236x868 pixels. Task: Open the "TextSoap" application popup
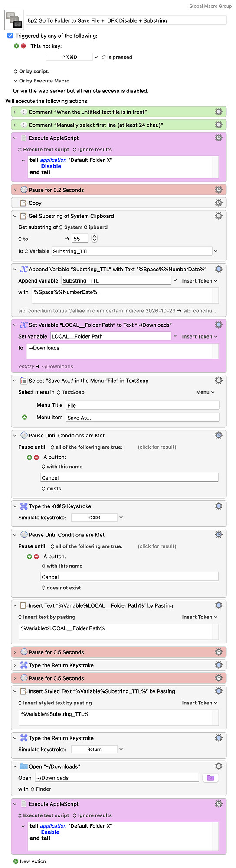coord(70,392)
